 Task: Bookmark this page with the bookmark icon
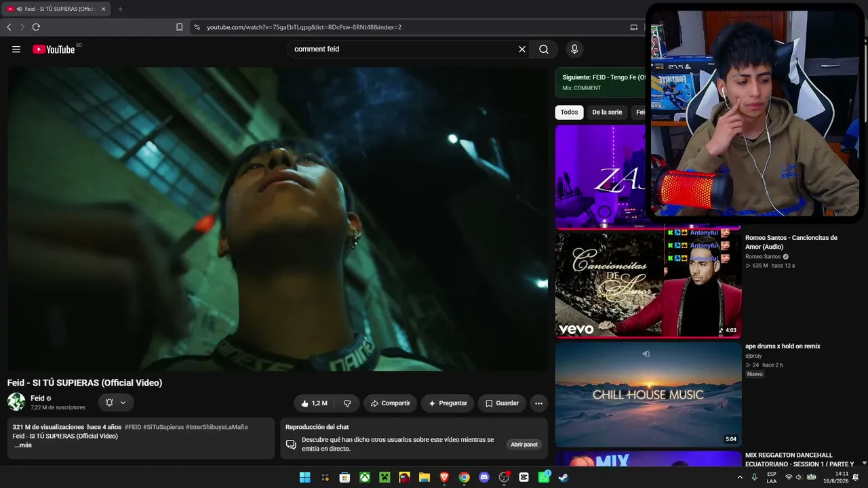point(179,27)
